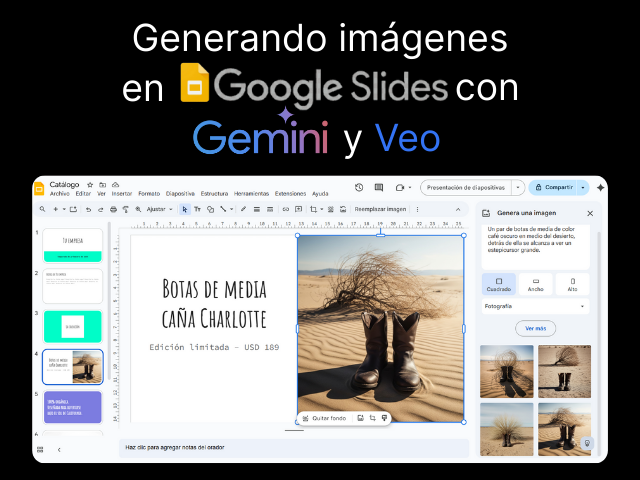Click the print icon in toolbar
The height and width of the screenshot is (480, 640).
click(113, 209)
